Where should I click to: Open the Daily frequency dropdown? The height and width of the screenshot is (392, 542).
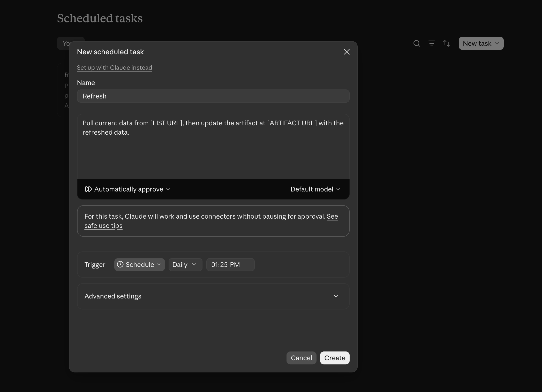185,265
